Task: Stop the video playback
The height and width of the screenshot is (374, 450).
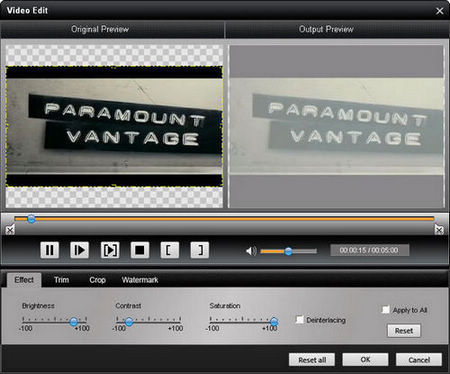Action: point(140,250)
